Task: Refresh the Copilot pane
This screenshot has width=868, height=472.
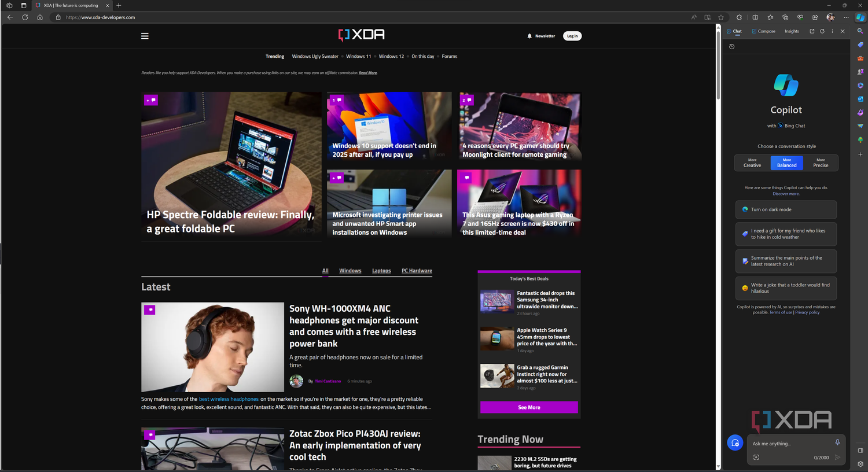Action: (822, 31)
